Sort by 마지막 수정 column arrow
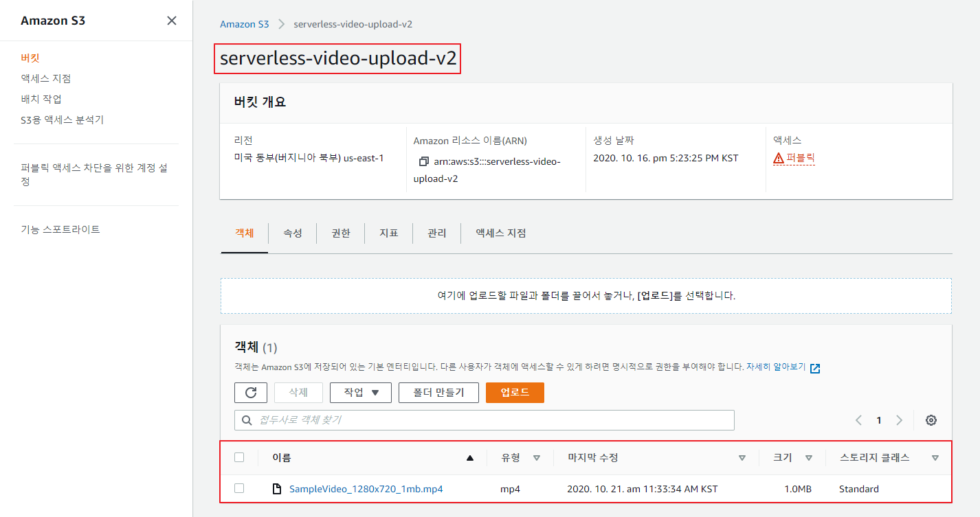The height and width of the screenshot is (517, 980). (x=742, y=458)
